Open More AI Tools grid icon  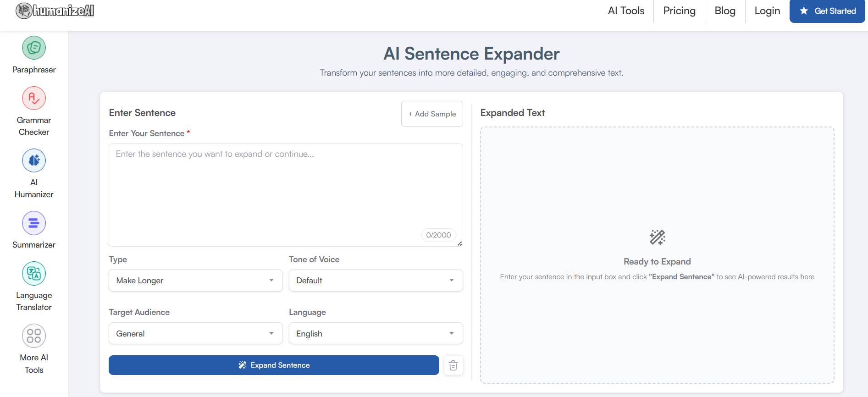coord(34,336)
